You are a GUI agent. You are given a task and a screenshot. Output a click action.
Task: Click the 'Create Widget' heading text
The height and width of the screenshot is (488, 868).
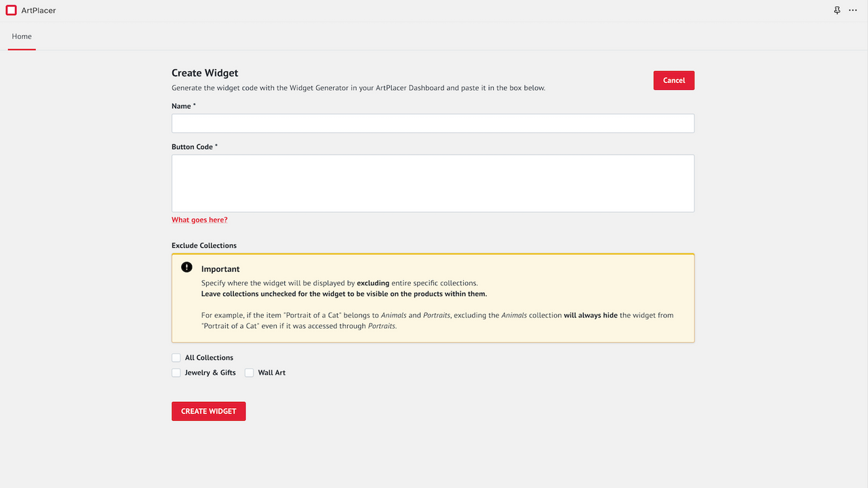(x=205, y=73)
